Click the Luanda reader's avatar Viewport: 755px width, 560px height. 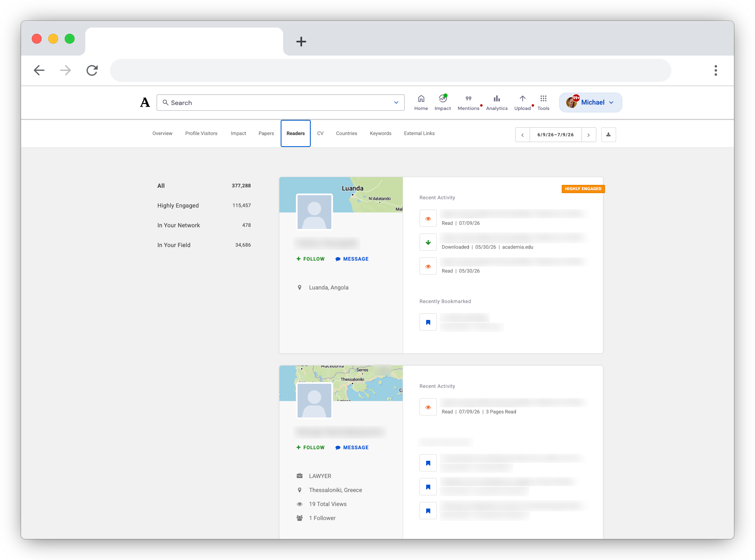pos(314,212)
